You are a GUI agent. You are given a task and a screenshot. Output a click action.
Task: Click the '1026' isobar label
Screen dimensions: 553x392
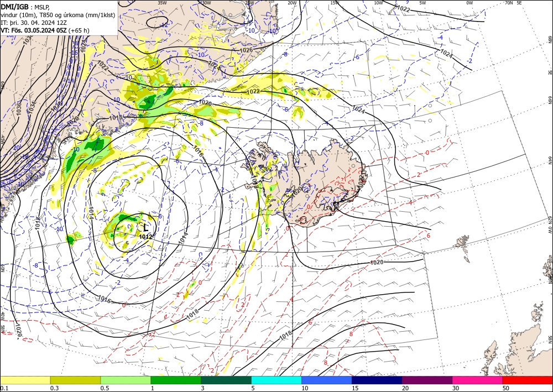coord(246,50)
